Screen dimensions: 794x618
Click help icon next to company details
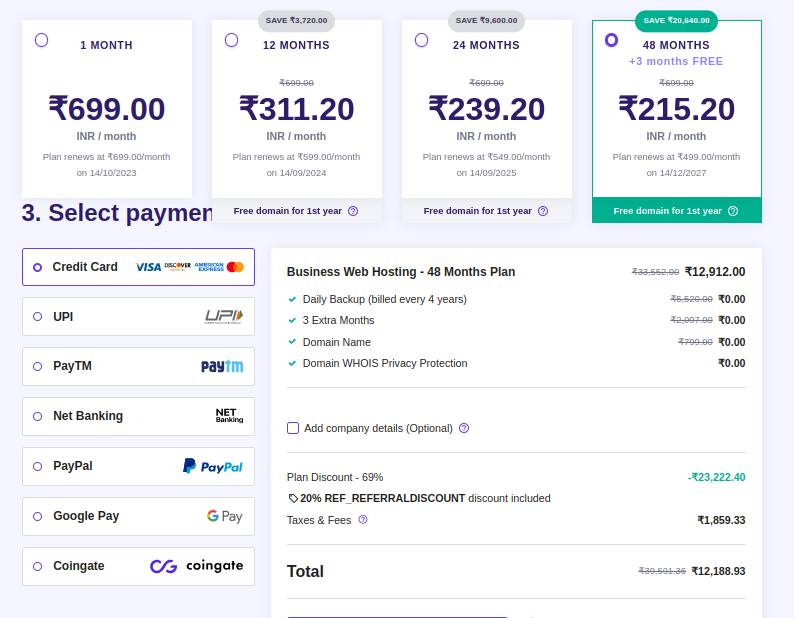(x=464, y=428)
